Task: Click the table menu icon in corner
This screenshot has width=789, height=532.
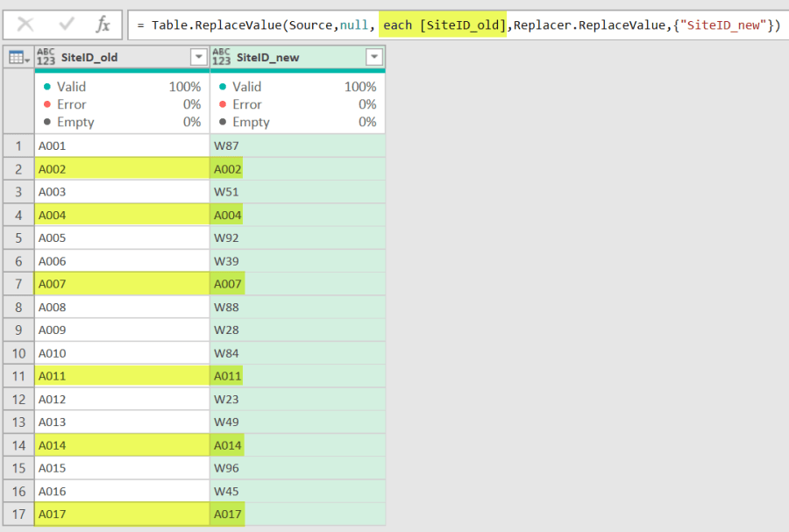Action: coord(18,57)
